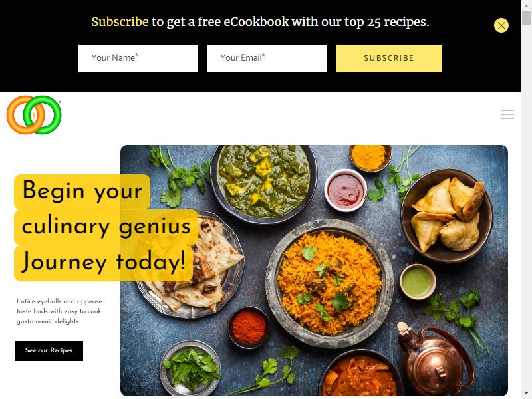Click the vertical scrollbar thumb

[526, 18]
